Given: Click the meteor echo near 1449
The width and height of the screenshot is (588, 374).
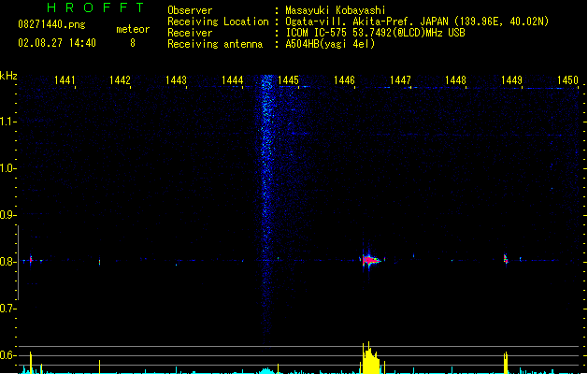Looking at the screenshot, I should click(506, 259).
